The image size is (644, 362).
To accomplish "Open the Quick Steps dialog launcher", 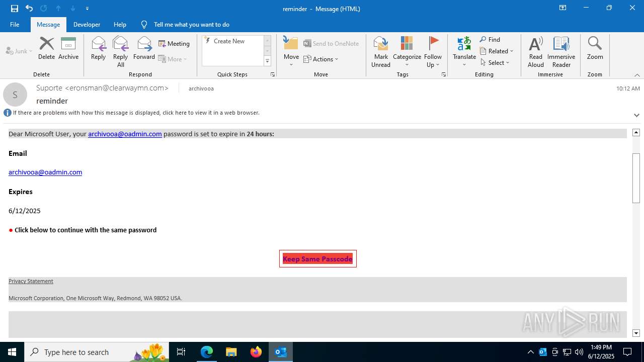I will pos(273,74).
